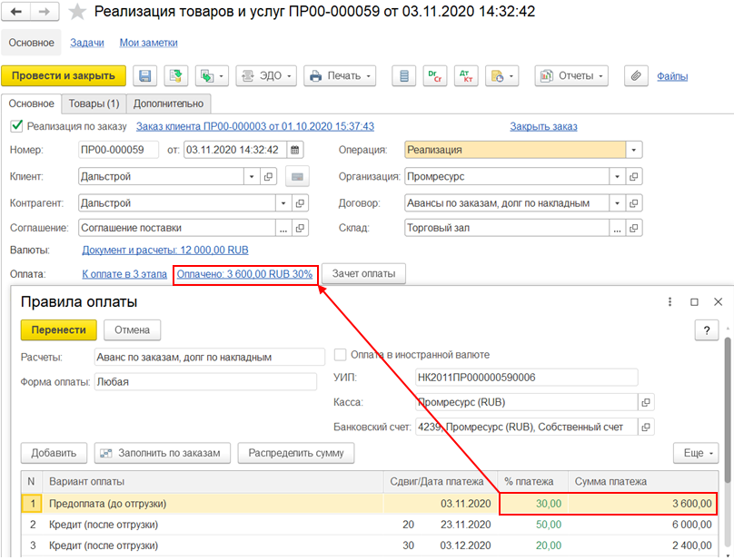
Task: Open the calendar picker next to document date
Action: point(295,150)
